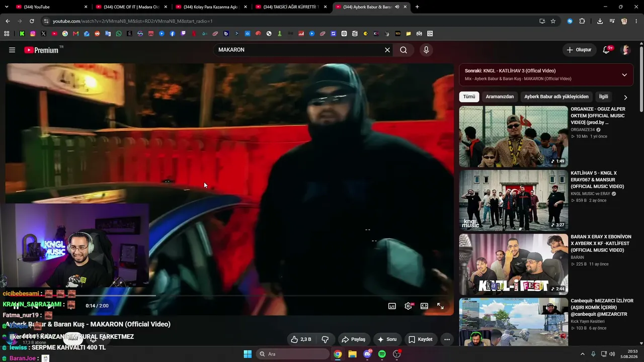Open the Kick bookmark
Screen dimensions: 644x362
point(22,34)
